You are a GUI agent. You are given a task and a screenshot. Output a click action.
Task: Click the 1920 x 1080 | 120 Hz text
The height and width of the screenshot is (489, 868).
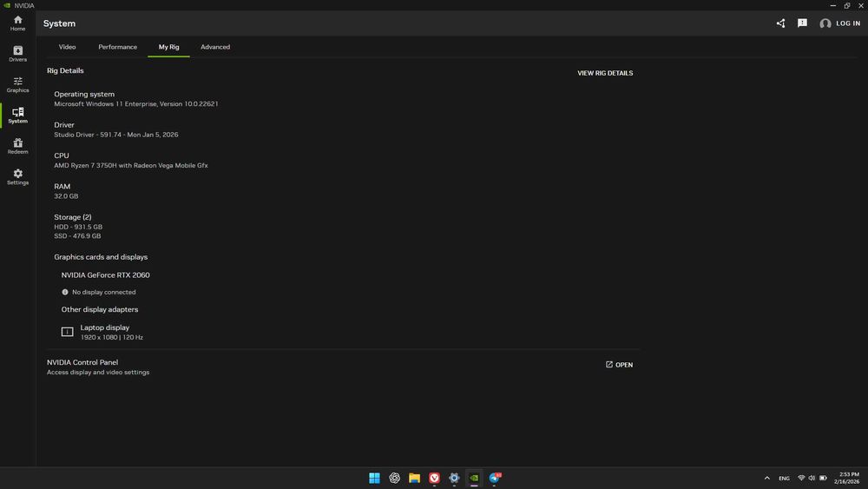(112, 337)
